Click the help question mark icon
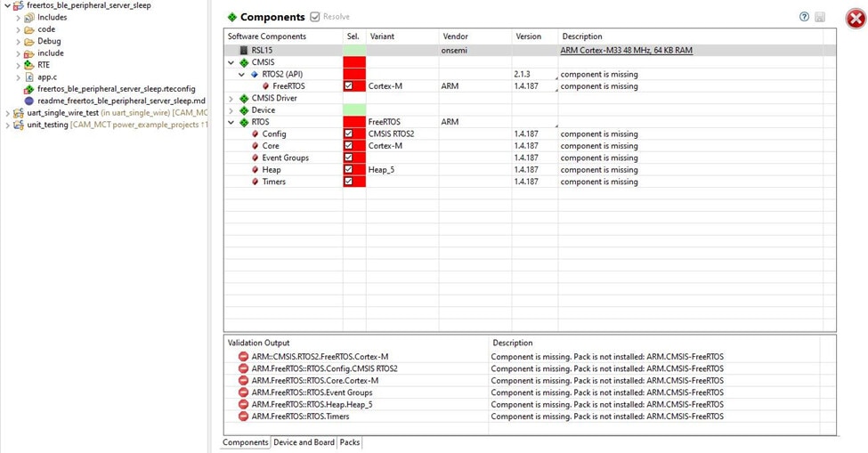Screen dimensions: 868x453 click(x=805, y=17)
